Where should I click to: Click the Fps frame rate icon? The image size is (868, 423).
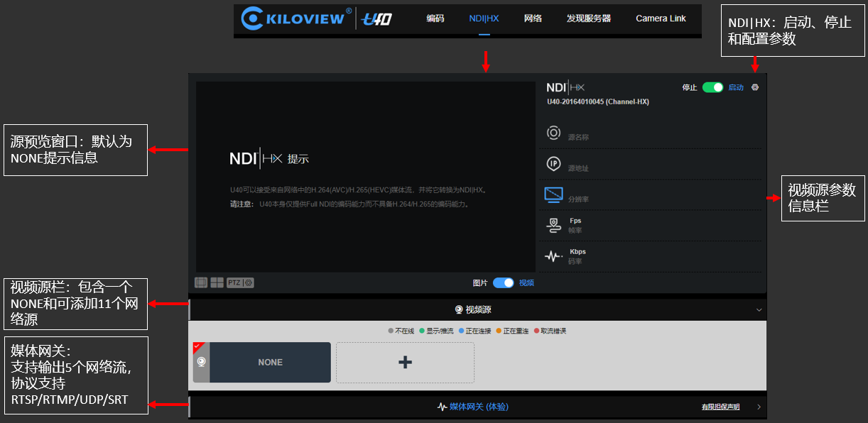554,226
